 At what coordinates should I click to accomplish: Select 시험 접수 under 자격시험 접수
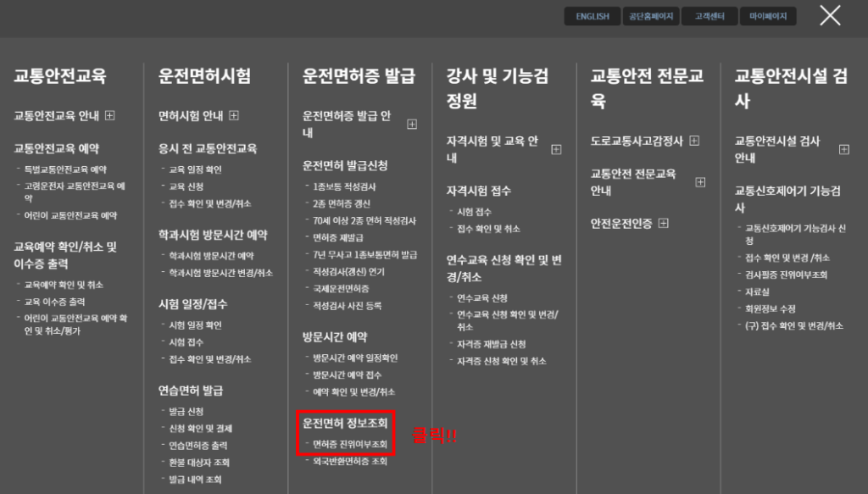474,212
